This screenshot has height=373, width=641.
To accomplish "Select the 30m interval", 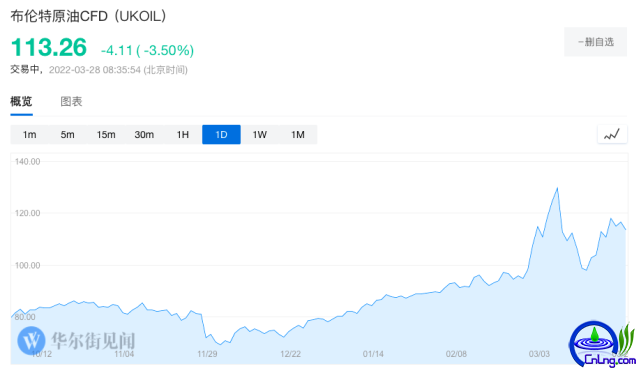I will click(144, 135).
